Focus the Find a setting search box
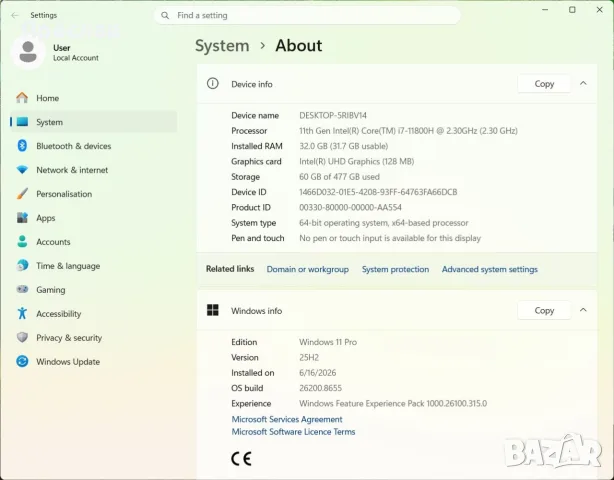Screen dimensions: 614x480 pyautogui.click(x=307, y=15)
